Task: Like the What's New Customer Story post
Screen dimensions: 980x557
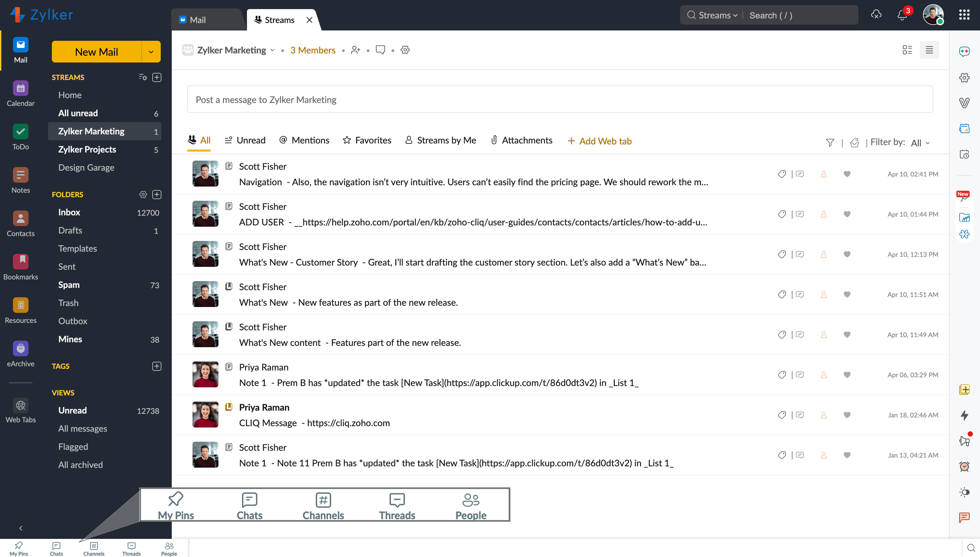Action: (x=847, y=255)
